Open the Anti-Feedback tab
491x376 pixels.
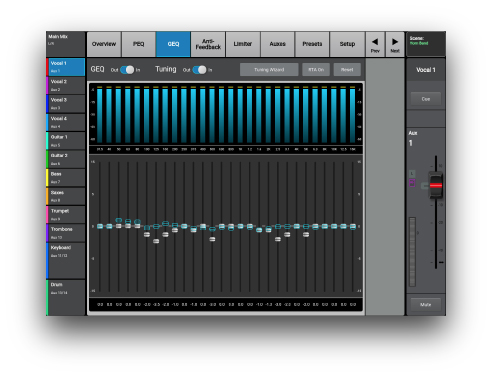[208, 44]
